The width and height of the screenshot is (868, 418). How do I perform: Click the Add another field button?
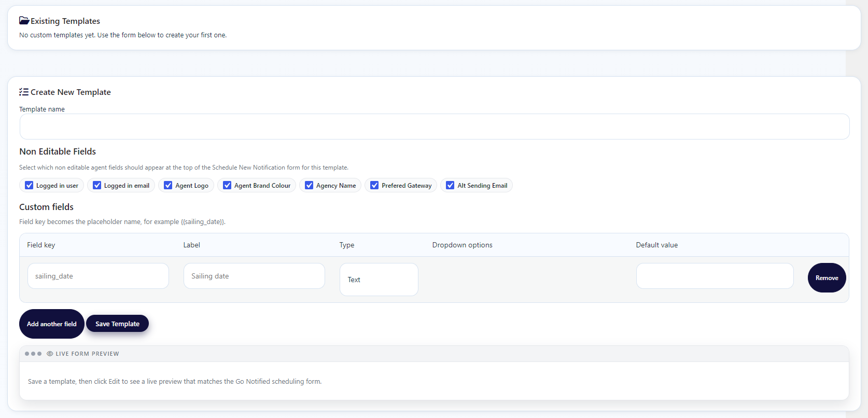52,324
